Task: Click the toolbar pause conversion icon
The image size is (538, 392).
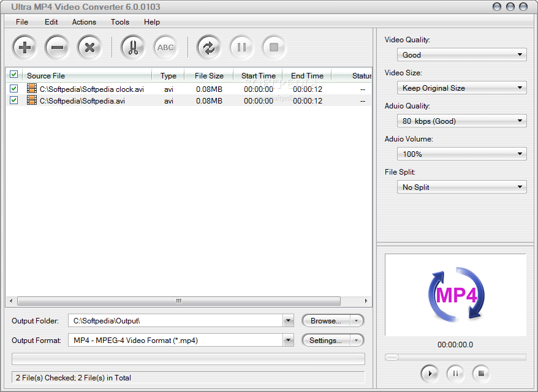Action: [241, 47]
